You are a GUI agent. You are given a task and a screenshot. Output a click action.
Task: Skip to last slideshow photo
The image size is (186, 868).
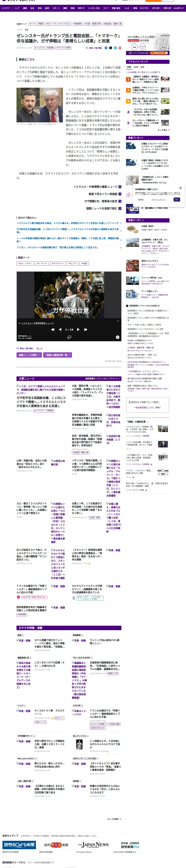[85, 330]
